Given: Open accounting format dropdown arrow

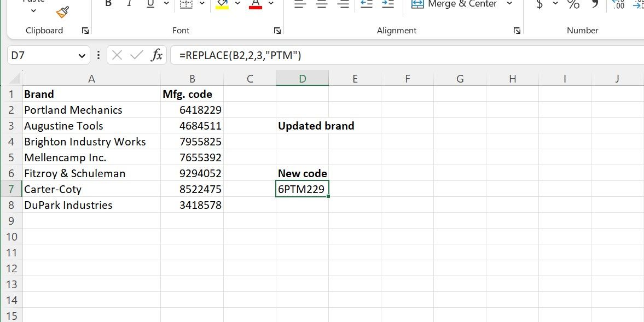Looking at the screenshot, I should (x=556, y=3).
